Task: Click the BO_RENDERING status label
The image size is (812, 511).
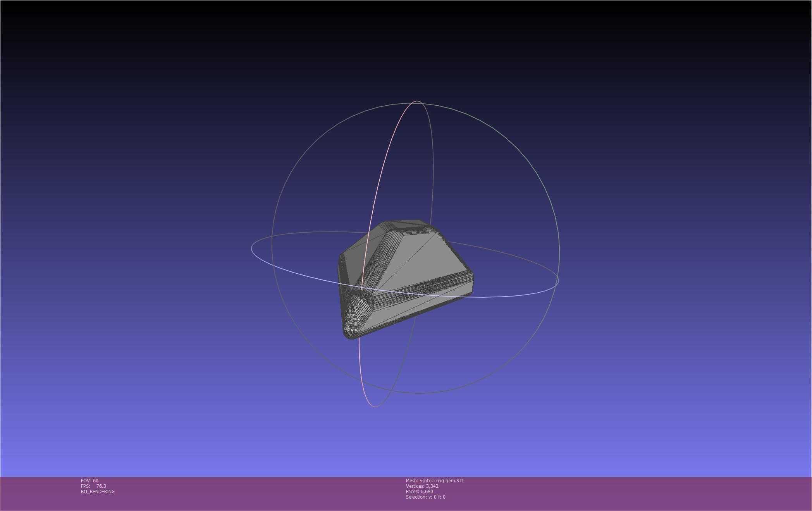Action: pyautogui.click(x=98, y=491)
